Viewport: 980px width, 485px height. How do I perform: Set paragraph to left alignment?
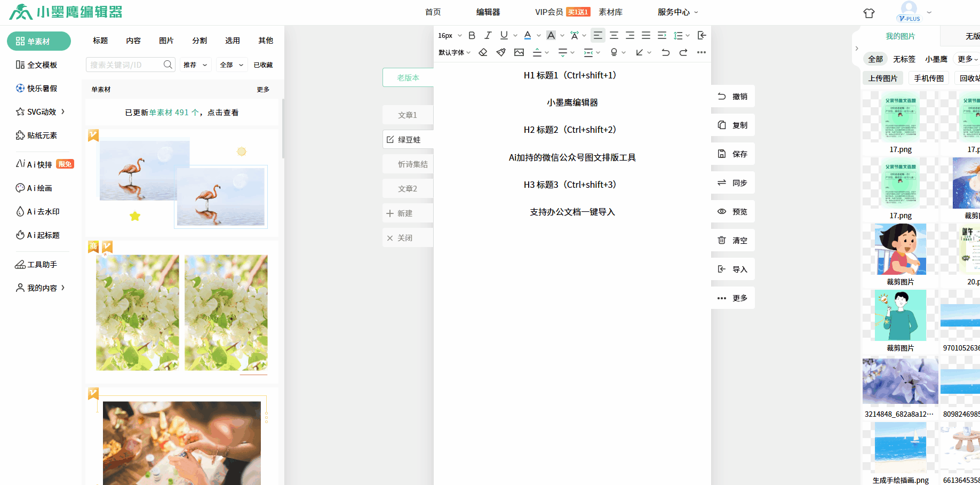(x=598, y=35)
